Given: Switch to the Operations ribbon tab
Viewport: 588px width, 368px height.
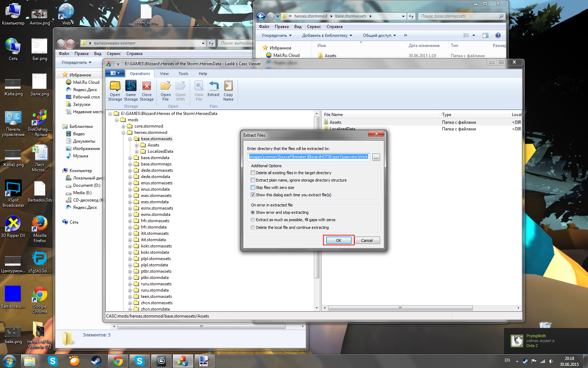Looking at the screenshot, I should click(140, 74).
